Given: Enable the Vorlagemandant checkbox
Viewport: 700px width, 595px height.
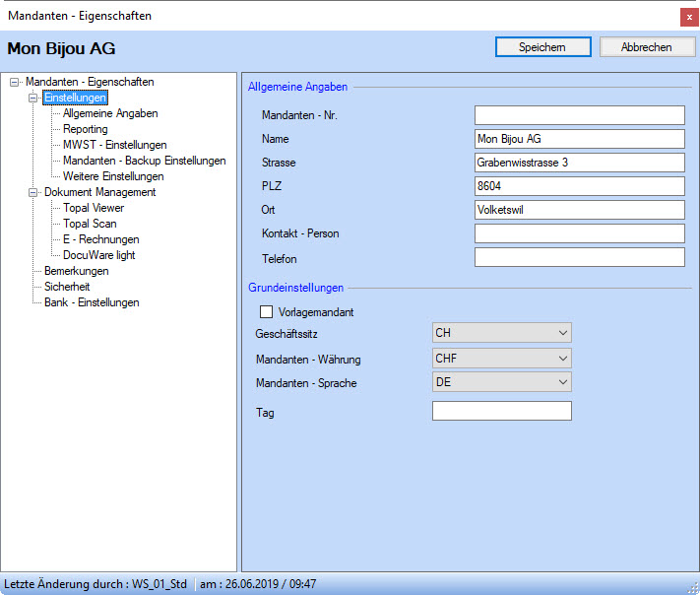Looking at the screenshot, I should (x=265, y=312).
